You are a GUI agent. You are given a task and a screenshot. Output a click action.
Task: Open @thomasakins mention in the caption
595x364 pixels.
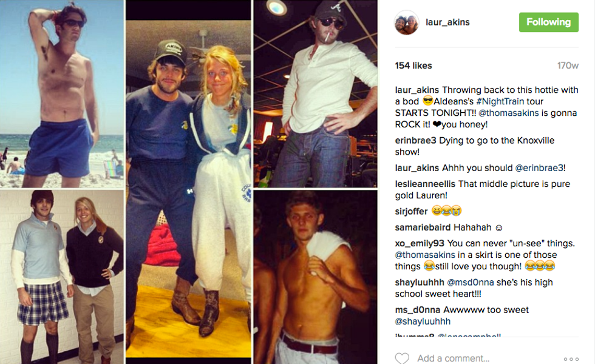tap(509, 113)
